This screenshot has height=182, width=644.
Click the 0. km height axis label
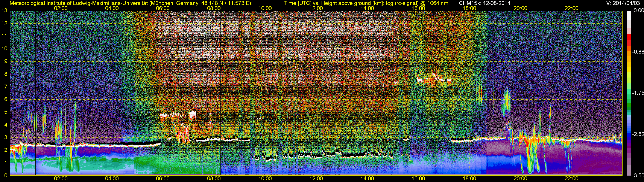[6, 176]
